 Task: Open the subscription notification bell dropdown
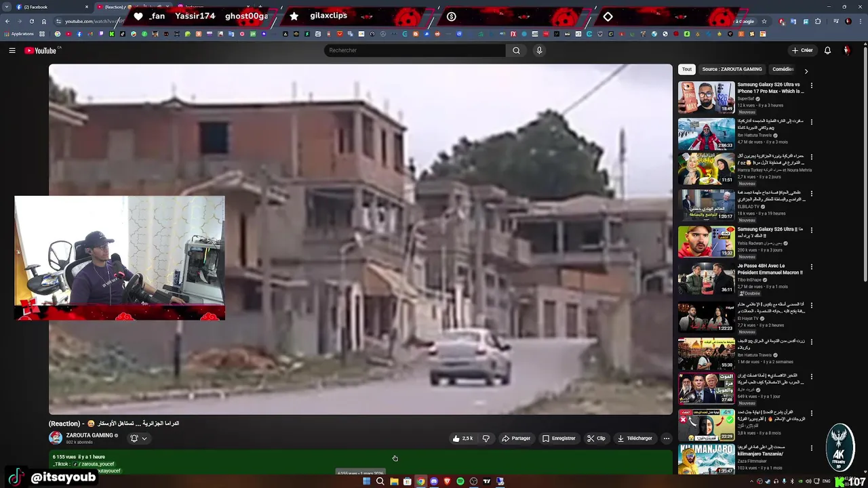(x=138, y=439)
